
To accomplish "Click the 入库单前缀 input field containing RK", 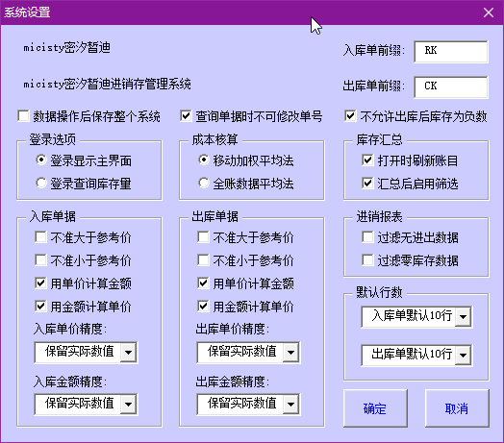I will tap(451, 51).
